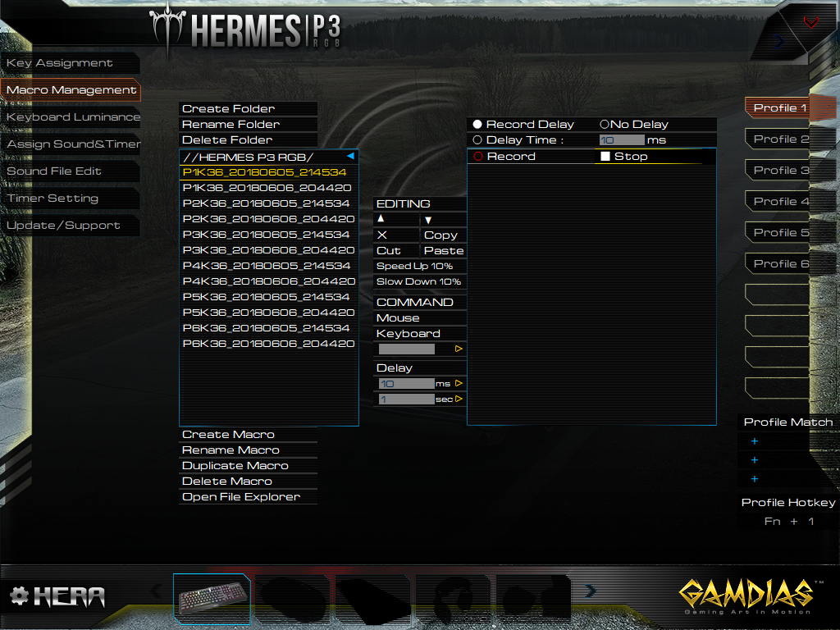Show next devices with right arrow

click(x=591, y=591)
